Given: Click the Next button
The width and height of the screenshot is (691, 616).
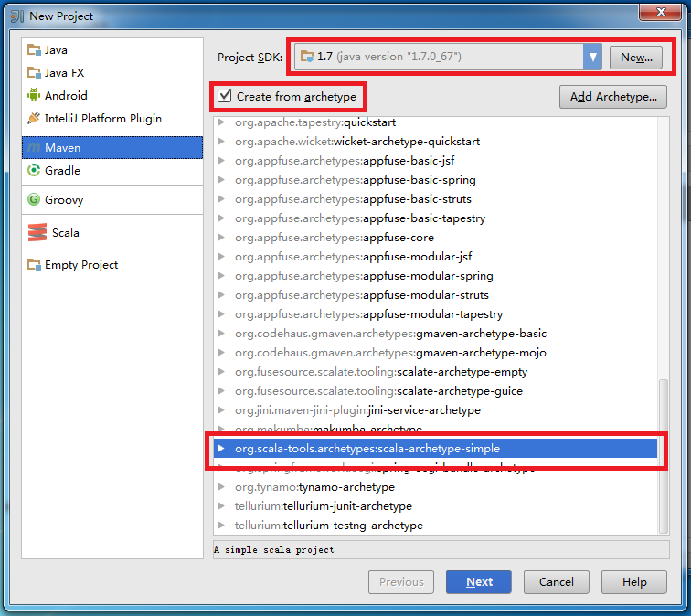Looking at the screenshot, I should click(x=479, y=582).
